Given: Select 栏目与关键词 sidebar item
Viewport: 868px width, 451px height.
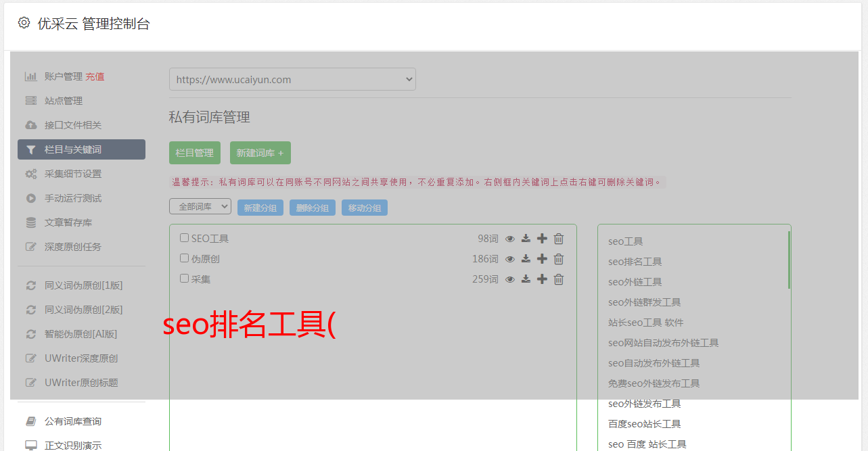Looking at the screenshot, I should (x=81, y=149).
